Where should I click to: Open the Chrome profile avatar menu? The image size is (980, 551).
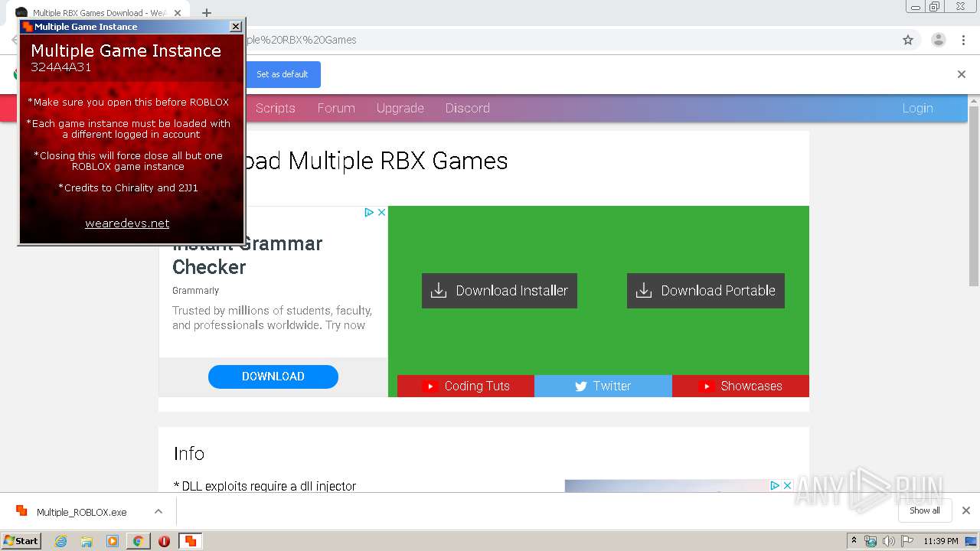(938, 40)
